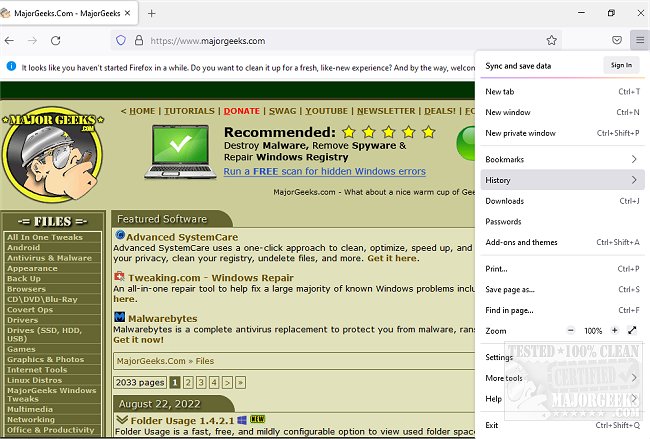Close the Firefox hamburger menu button

tap(640, 40)
